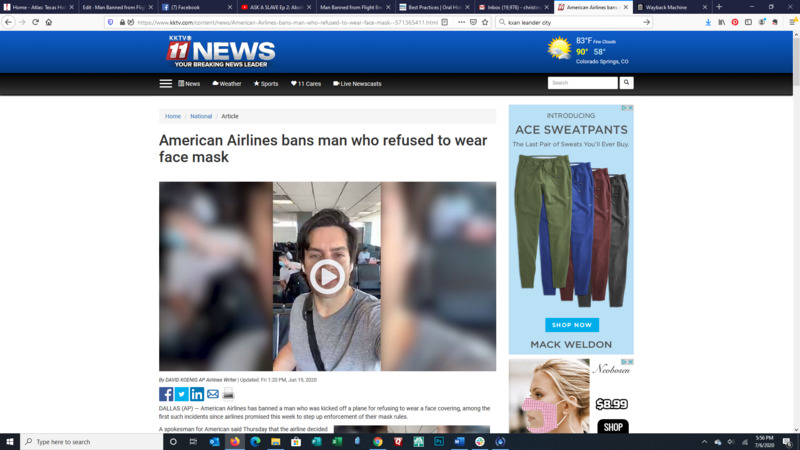
Task: Open the Weather menu item
Action: coord(226,84)
